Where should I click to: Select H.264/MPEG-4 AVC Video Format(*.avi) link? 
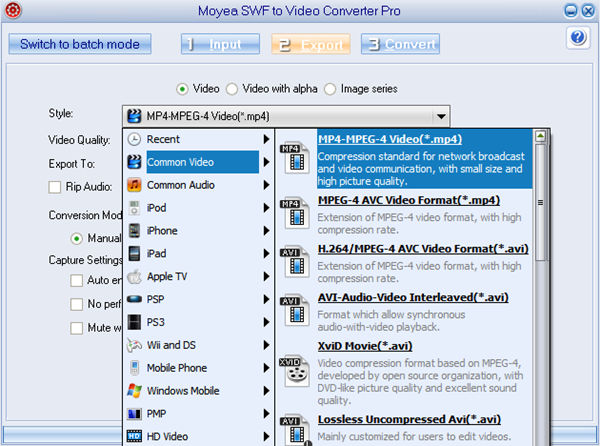[x=423, y=249]
